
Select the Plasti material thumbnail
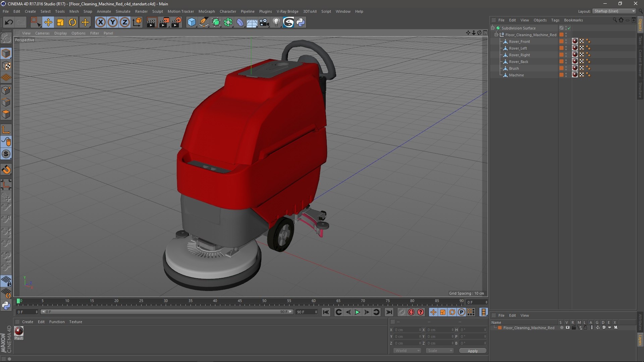(19, 331)
